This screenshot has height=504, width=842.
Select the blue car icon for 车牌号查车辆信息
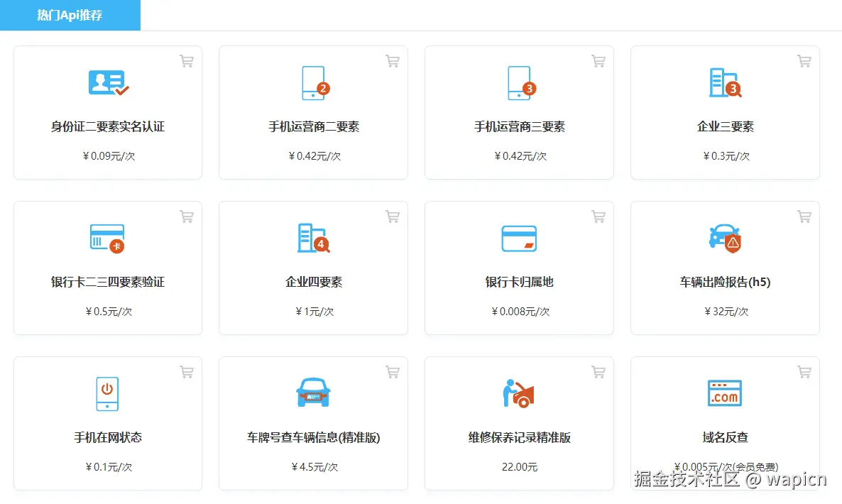[x=312, y=393]
